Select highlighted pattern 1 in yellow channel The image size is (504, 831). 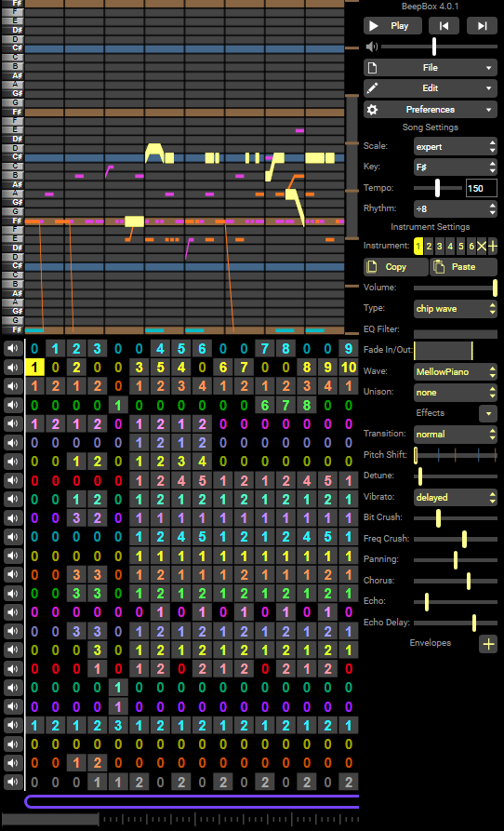tap(34, 368)
